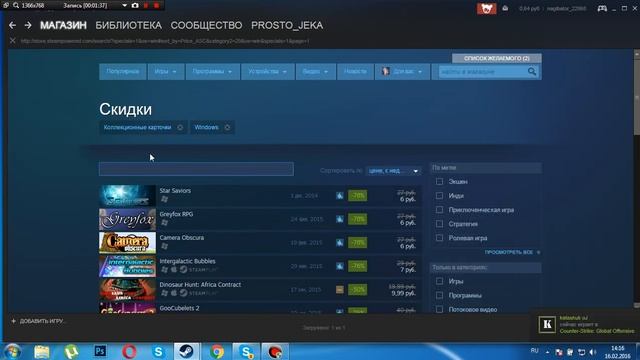The height and width of the screenshot is (360, 640).
Task: Check the Приключенческая игра filter
Action: [439, 210]
